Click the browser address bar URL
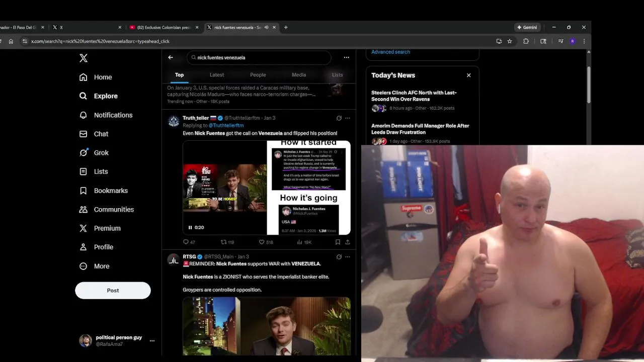Viewport: 644px width, 362px height. 100,41
